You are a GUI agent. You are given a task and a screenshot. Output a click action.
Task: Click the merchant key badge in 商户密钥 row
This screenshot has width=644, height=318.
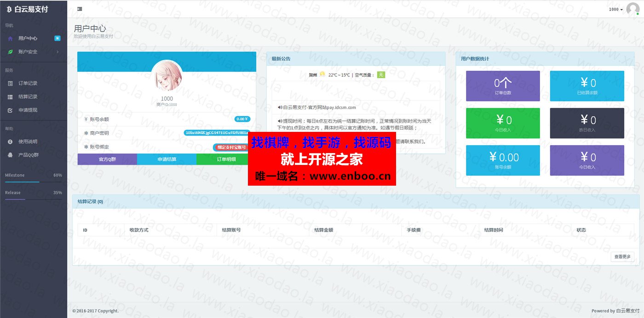click(x=216, y=133)
